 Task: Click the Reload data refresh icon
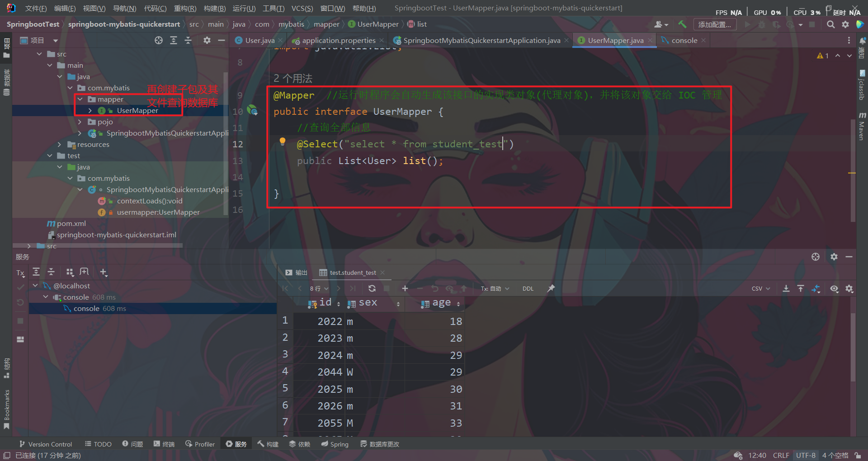tap(372, 288)
